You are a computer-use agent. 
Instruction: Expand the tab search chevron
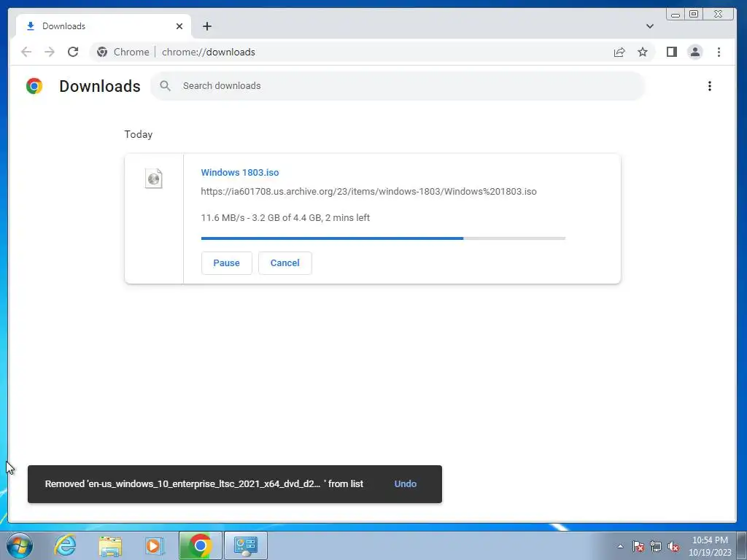650,26
